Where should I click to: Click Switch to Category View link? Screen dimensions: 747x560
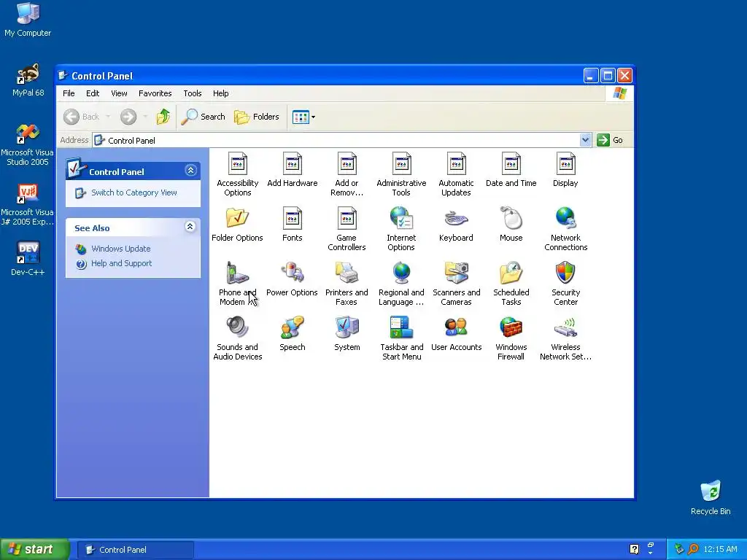[x=134, y=192]
